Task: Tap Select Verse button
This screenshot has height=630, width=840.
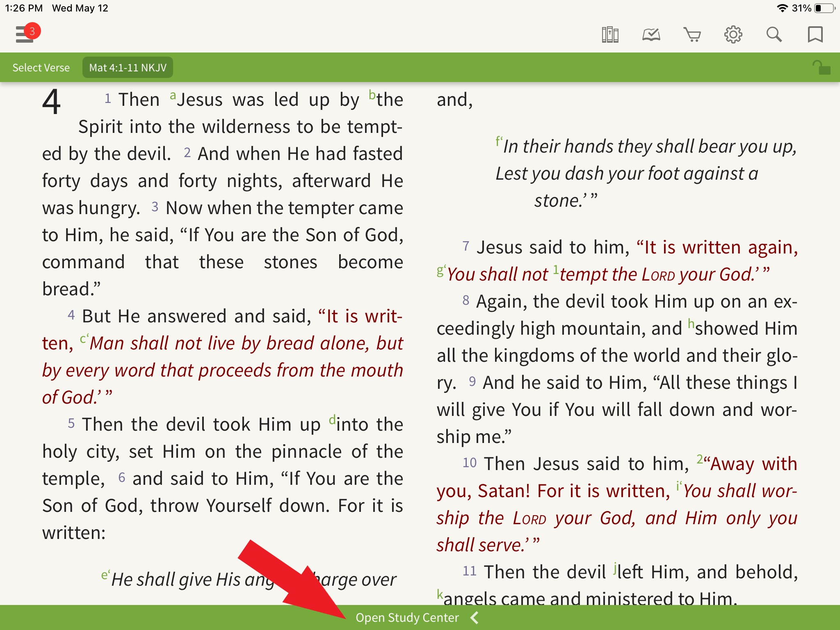Action: (x=41, y=68)
